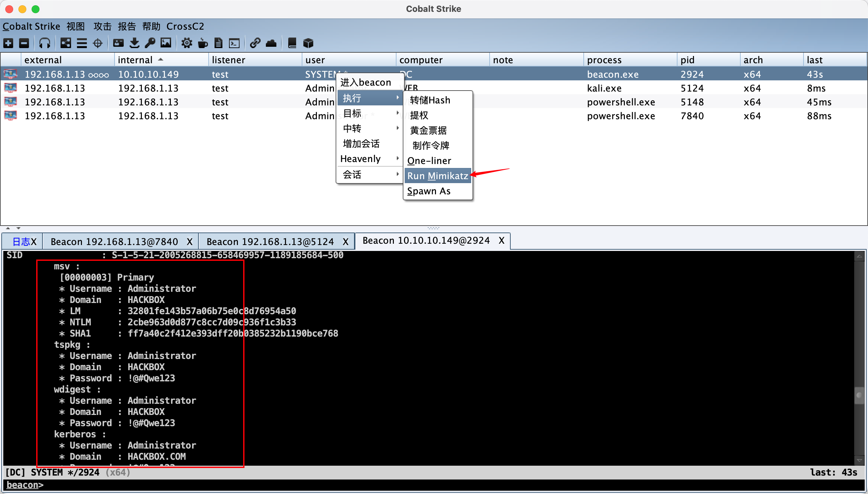Screen dimensions: 868x494
Task: Click session icon of powershell.exe 5148 row
Action: pos(11,102)
